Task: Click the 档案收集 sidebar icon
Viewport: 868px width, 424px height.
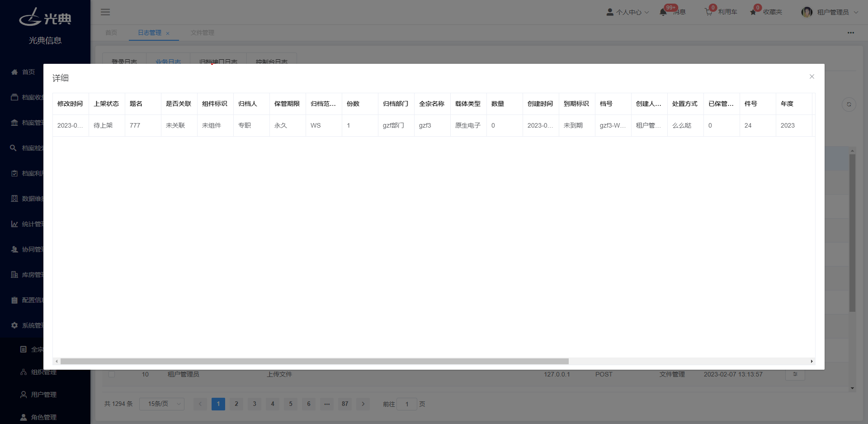Action: click(14, 97)
